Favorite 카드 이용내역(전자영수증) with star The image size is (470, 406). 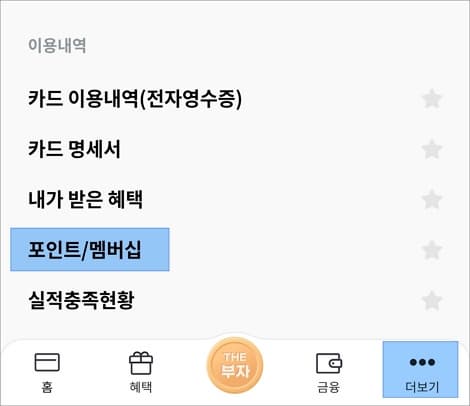click(432, 99)
